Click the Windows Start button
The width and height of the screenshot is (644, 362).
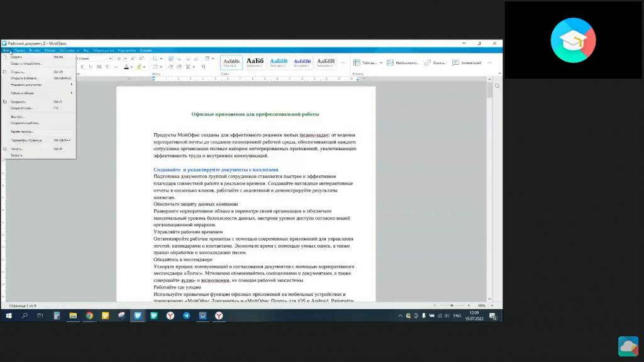click(9, 315)
